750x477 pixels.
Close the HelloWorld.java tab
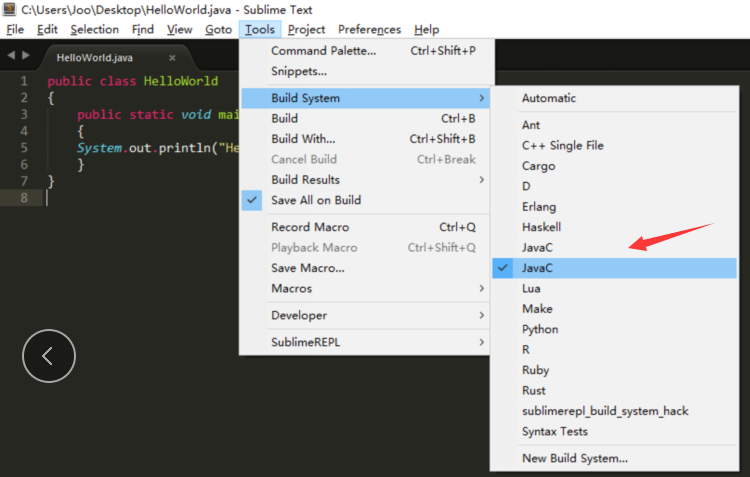point(172,58)
